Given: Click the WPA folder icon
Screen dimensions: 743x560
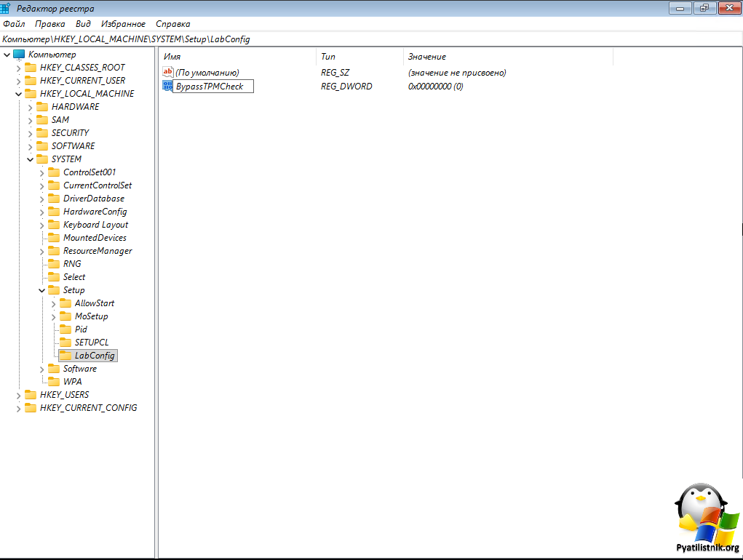Looking at the screenshot, I should [x=54, y=382].
